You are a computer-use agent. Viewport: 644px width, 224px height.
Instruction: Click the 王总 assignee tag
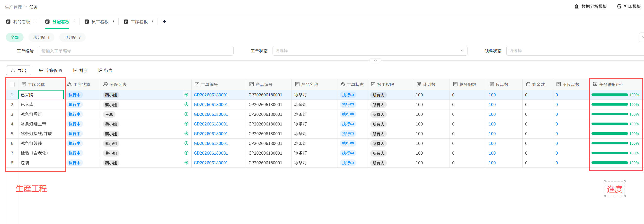109,115
